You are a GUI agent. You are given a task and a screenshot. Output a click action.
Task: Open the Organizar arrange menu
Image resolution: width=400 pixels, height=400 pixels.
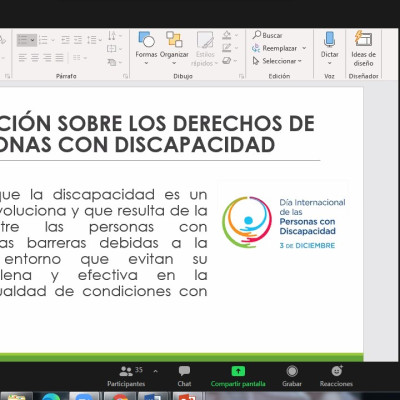(x=174, y=48)
